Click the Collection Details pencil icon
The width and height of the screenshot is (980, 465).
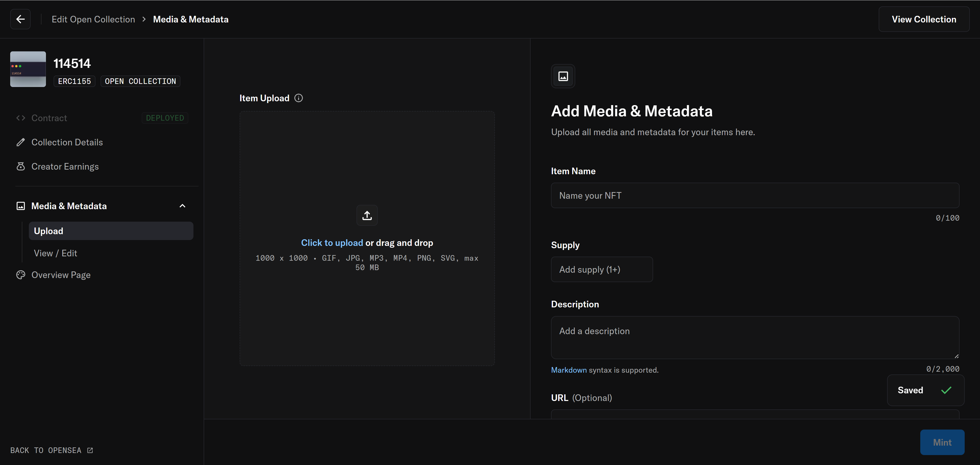click(x=20, y=142)
